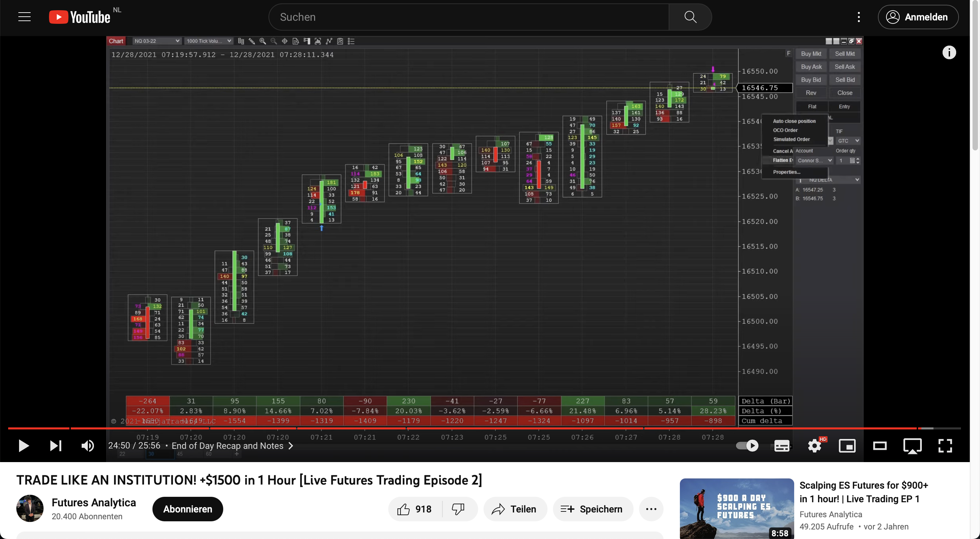980x539 pixels.
Task: Open the NQ 03-22 instrument dropdown
Action: pos(157,41)
